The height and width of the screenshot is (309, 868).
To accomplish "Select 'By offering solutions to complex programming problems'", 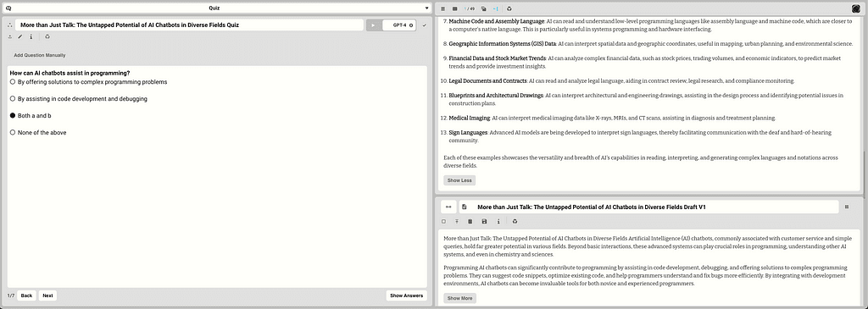I will [88, 82].
